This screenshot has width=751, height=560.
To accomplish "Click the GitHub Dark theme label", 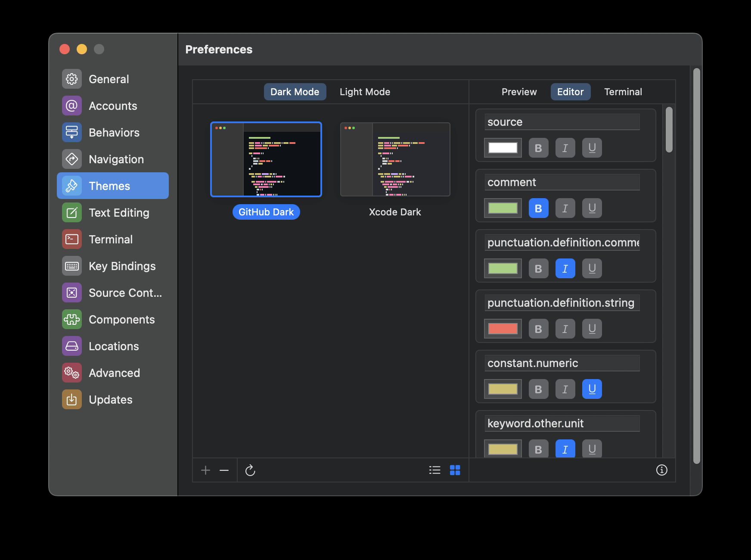I will tap(266, 212).
